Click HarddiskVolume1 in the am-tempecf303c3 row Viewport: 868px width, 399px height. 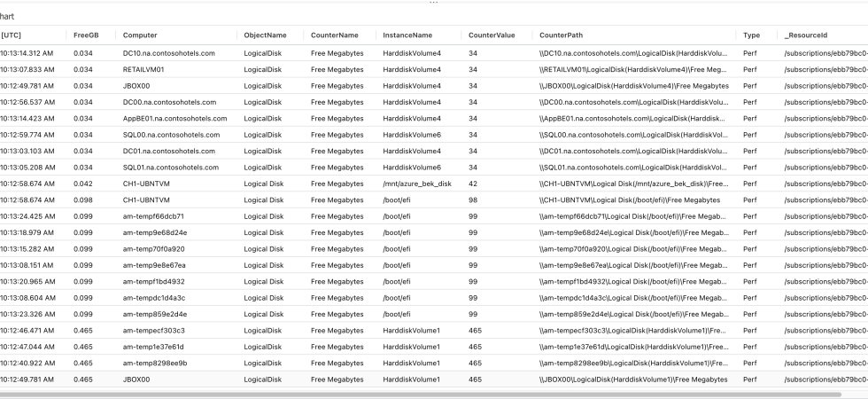(411, 330)
